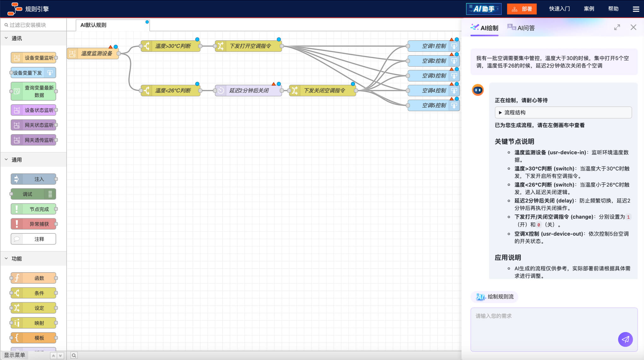644x360 pixels.
Task: Switch to the AI问答 tab
Action: click(x=521, y=28)
